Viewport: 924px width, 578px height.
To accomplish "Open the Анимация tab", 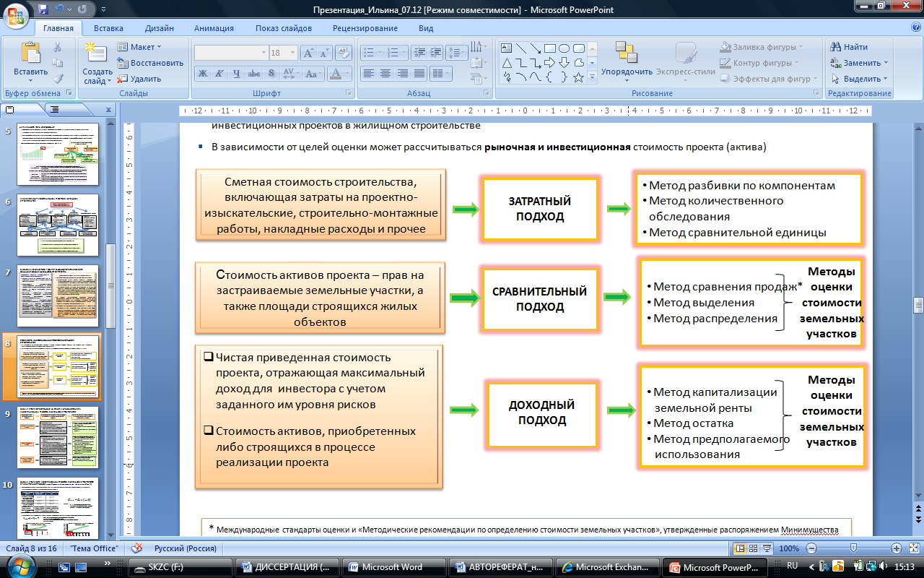I will 214,28.
